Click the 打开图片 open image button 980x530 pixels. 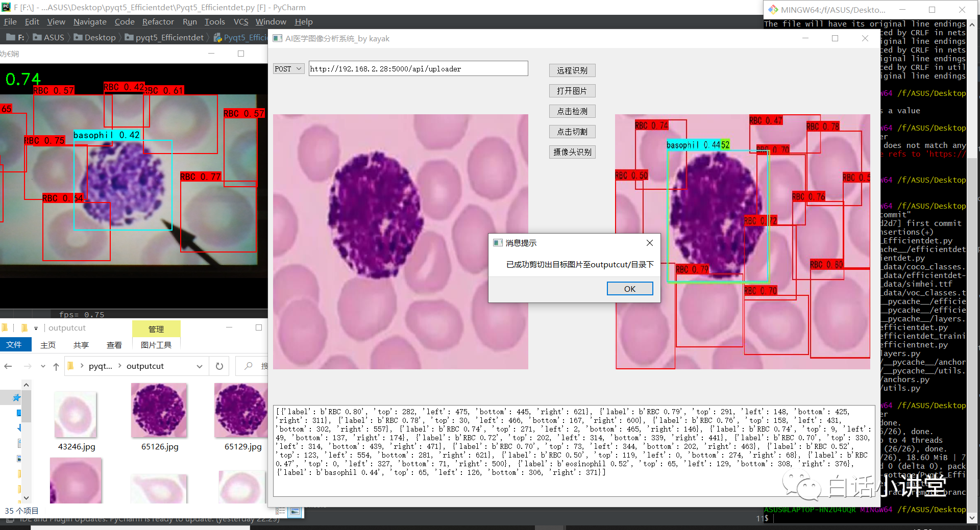pyautogui.click(x=572, y=91)
